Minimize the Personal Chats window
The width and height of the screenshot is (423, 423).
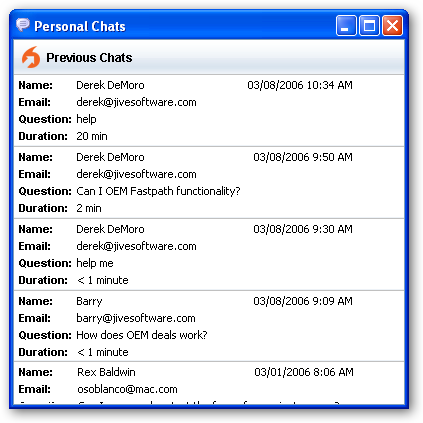pos(346,25)
